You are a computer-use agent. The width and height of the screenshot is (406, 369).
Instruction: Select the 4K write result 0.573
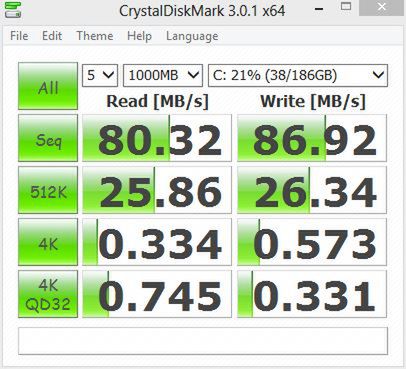[312, 242]
